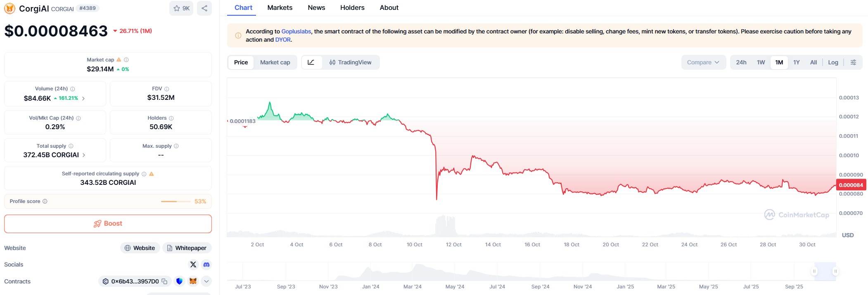
Task: Expand more contracts chevron
Action: [206, 281]
